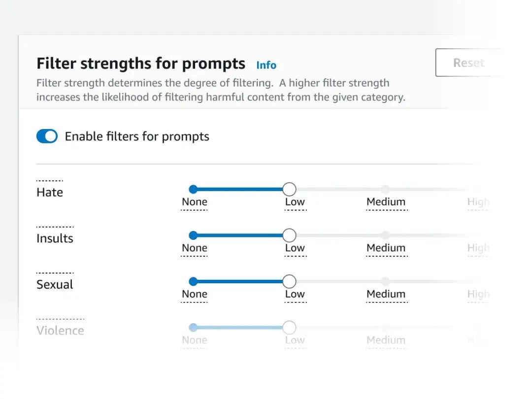Click the Insults slider handle at Low
Viewport: 532px width, 399px height.
[289, 235]
